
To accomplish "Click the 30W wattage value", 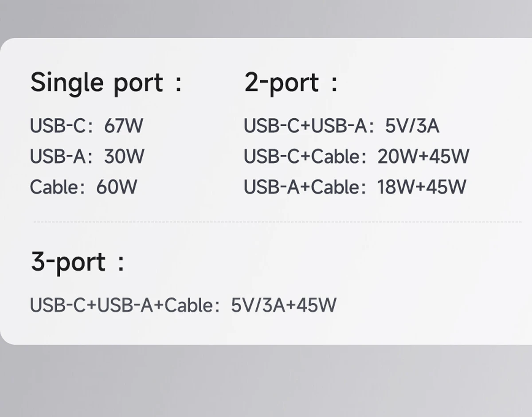I will [x=124, y=156].
